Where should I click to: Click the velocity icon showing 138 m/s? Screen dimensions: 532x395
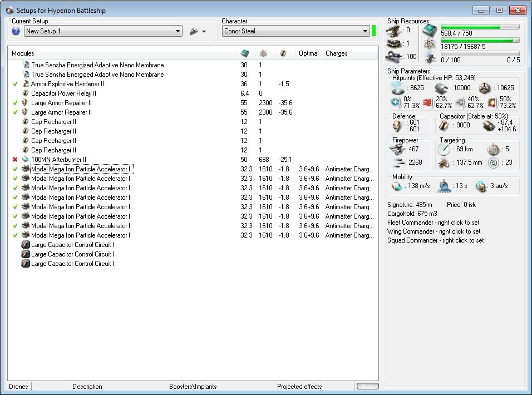(396, 186)
